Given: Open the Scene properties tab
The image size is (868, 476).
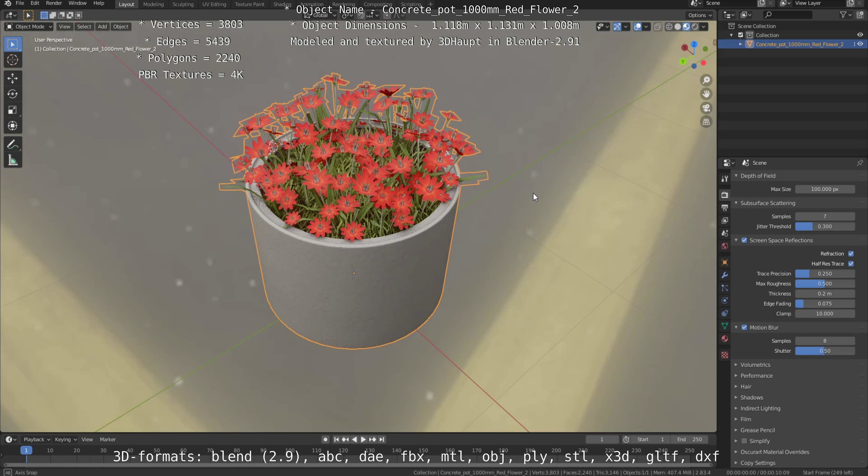Looking at the screenshot, I should click(x=724, y=233).
